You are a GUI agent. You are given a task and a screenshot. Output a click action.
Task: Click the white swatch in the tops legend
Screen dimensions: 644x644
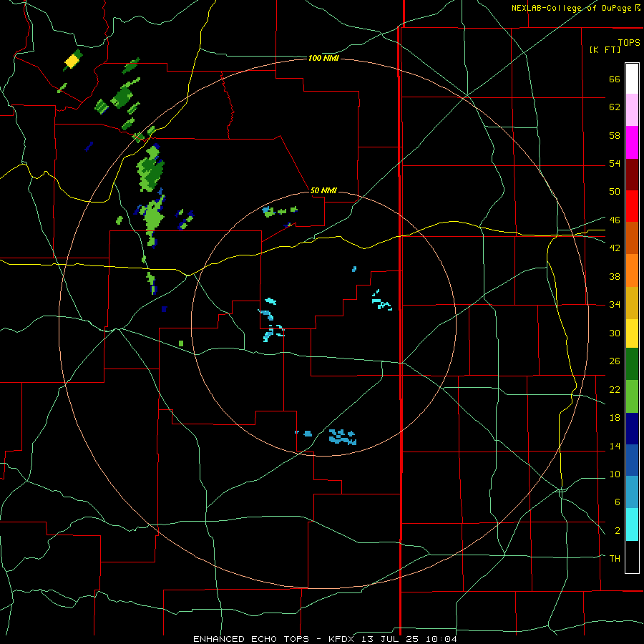pos(632,79)
